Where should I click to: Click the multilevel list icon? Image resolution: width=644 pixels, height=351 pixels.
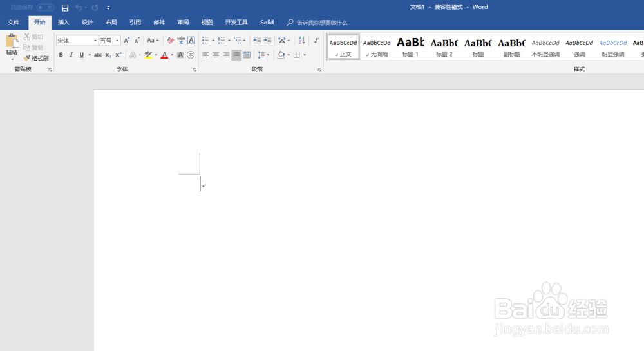pyautogui.click(x=238, y=40)
